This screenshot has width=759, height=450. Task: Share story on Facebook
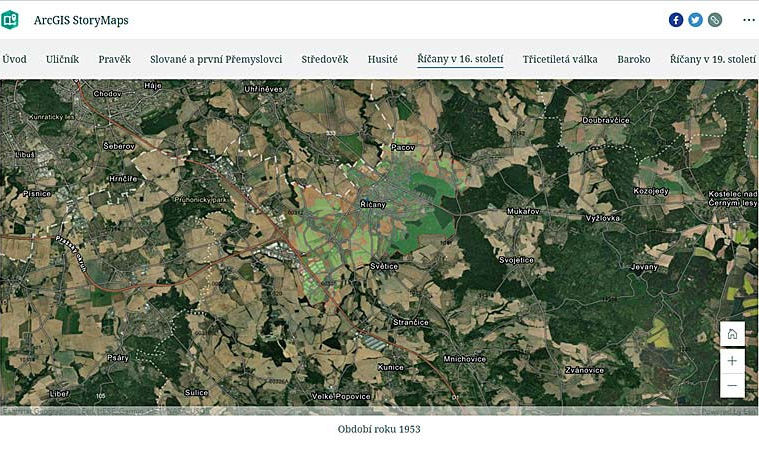676,20
